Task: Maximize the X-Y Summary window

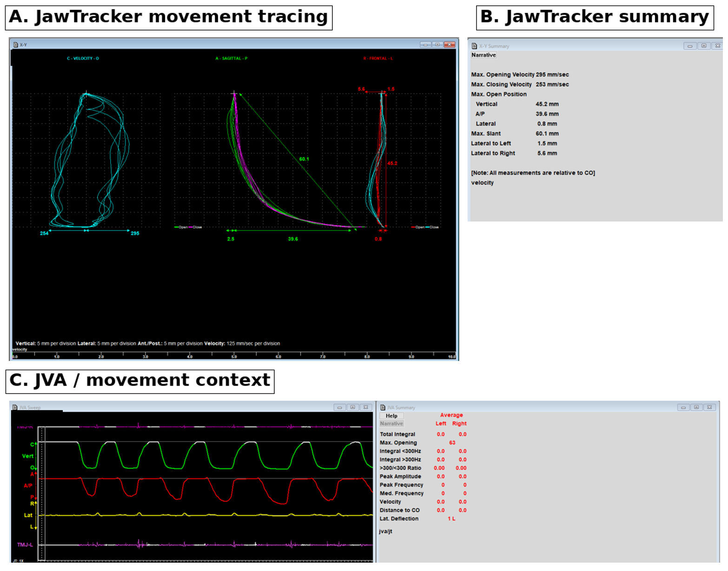Action: (704, 46)
